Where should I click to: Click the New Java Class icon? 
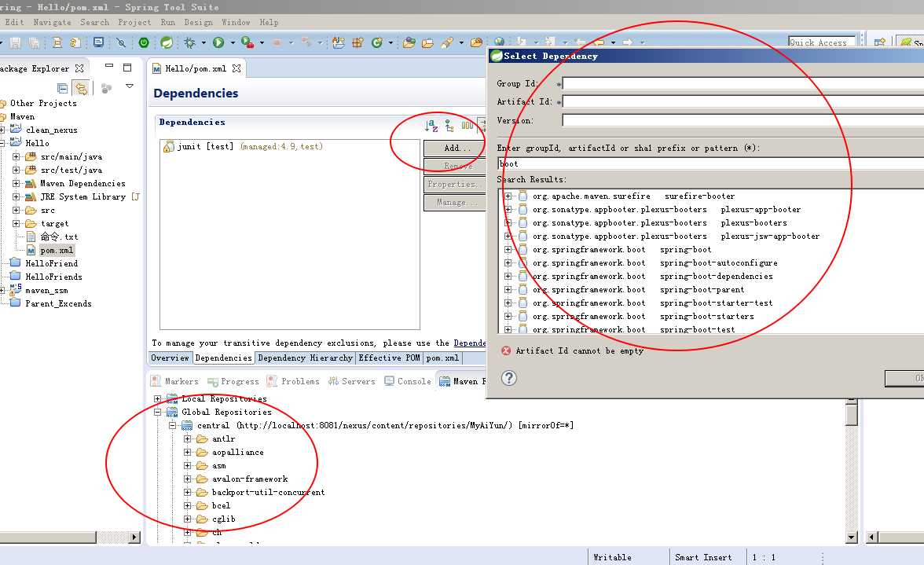377,42
